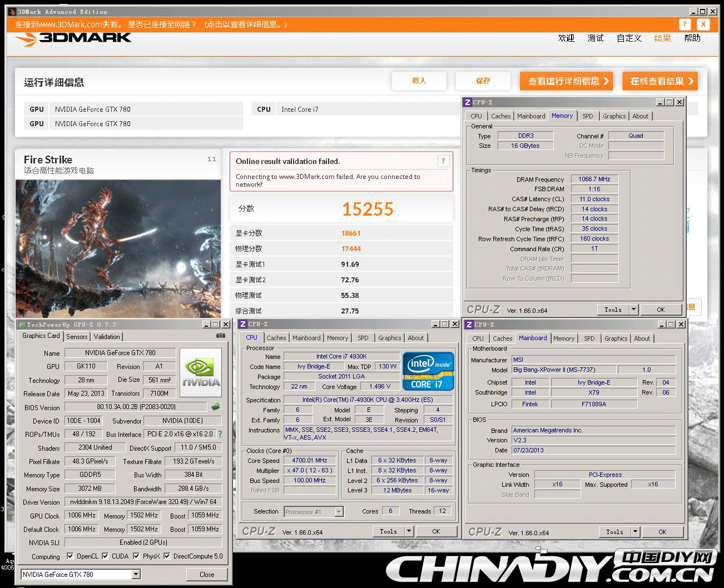Click Tools button in CPU-Z CPU window
This screenshot has width=724, height=588.
click(x=389, y=531)
